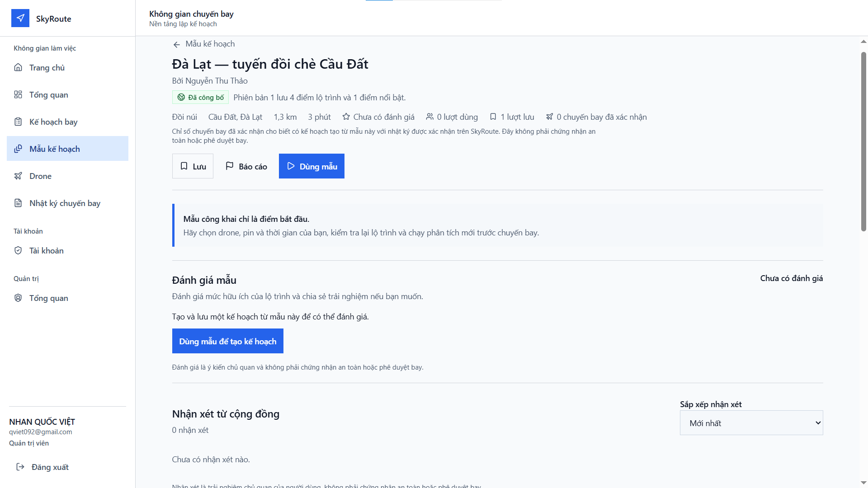
Task: Click the email qviet092@gmail.com
Action: point(41,432)
